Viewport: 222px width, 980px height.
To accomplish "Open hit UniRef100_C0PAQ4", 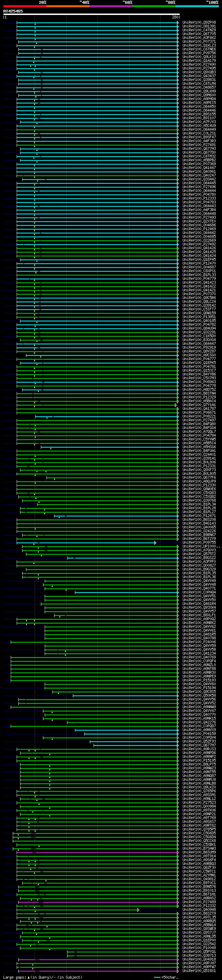I will tap(199, 592).
